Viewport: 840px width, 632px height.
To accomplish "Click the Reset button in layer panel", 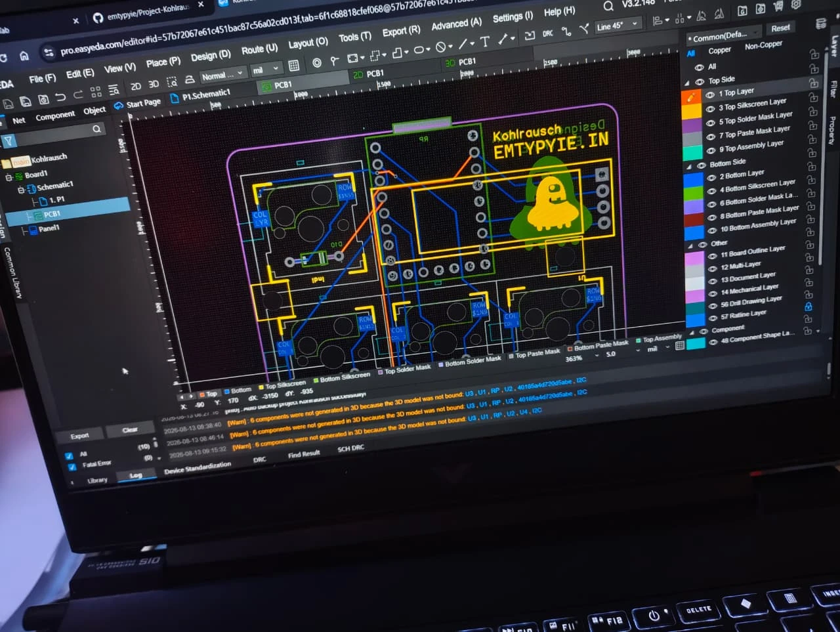I will click(780, 28).
